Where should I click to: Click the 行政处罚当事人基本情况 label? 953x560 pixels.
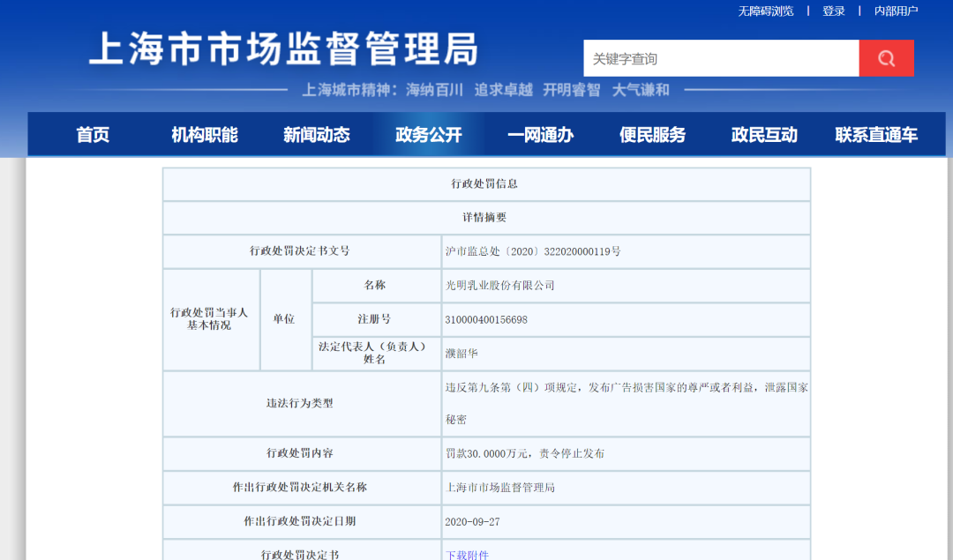(x=209, y=319)
